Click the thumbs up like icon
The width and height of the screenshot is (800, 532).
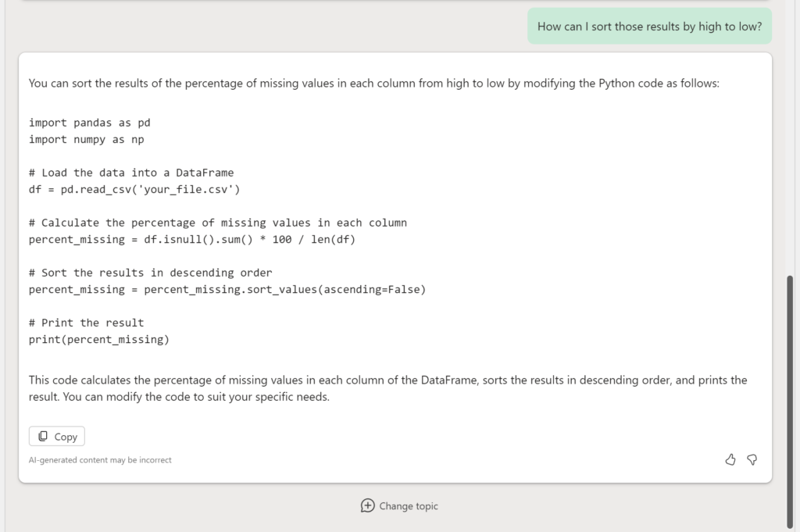730,459
